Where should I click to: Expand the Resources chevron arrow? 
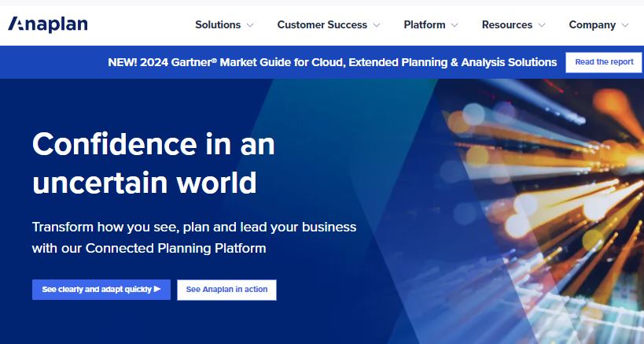(x=542, y=25)
